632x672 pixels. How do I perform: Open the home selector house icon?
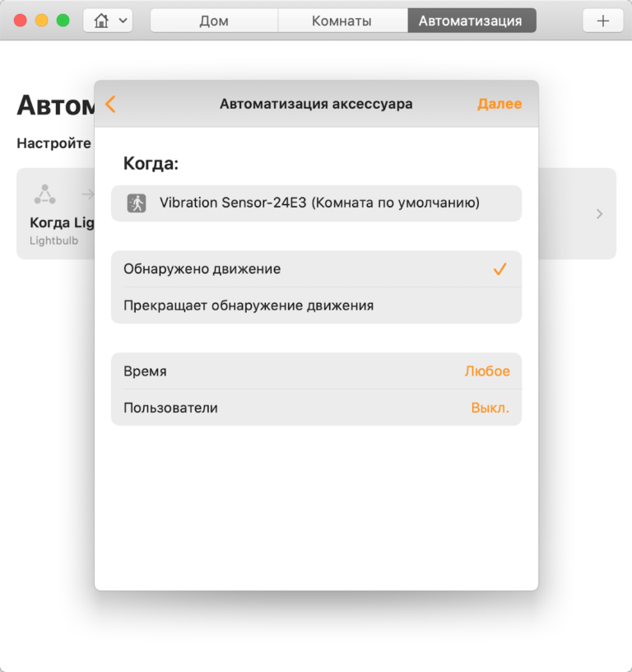(108, 21)
